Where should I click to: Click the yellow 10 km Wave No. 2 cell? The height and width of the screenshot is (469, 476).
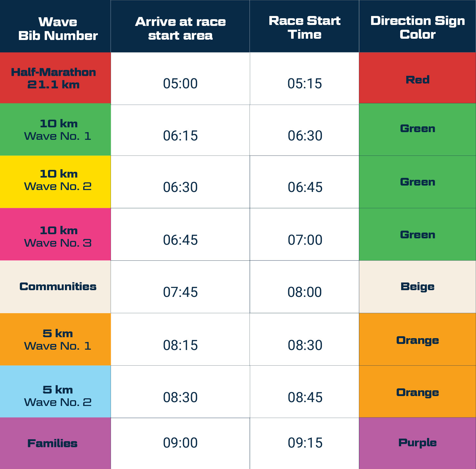coord(55,181)
